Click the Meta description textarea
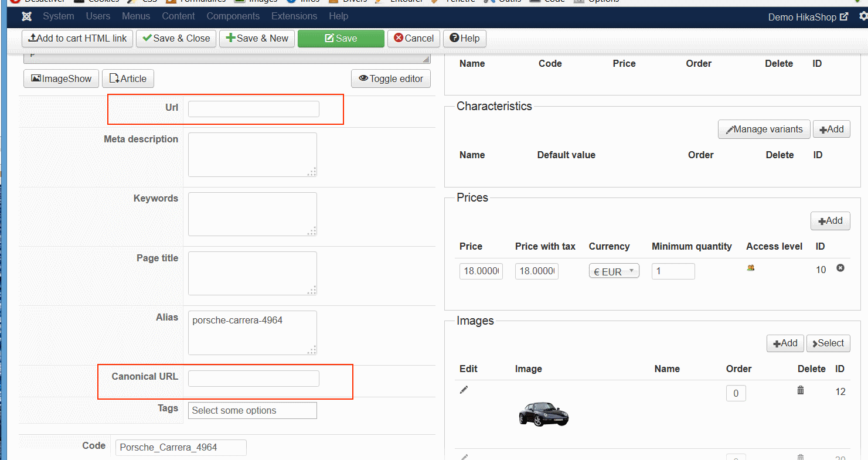Viewport: 868px width, 460px height. click(x=253, y=155)
